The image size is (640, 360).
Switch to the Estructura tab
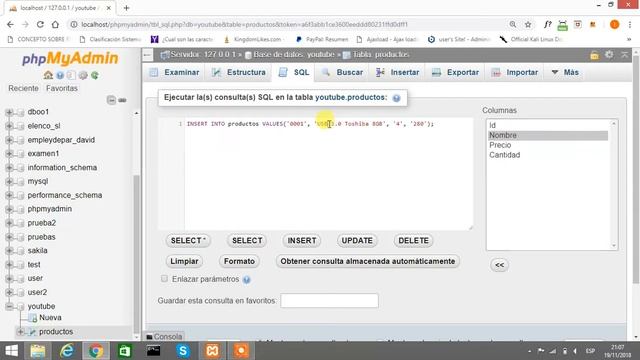click(239, 72)
